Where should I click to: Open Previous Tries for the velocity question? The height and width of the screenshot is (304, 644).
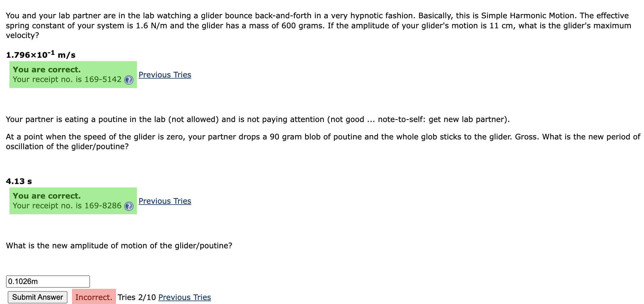click(x=165, y=75)
